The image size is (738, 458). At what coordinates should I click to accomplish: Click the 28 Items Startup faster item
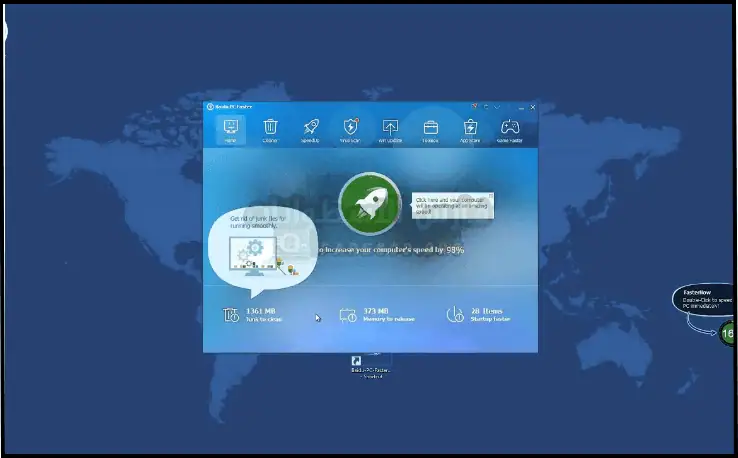pos(480,315)
